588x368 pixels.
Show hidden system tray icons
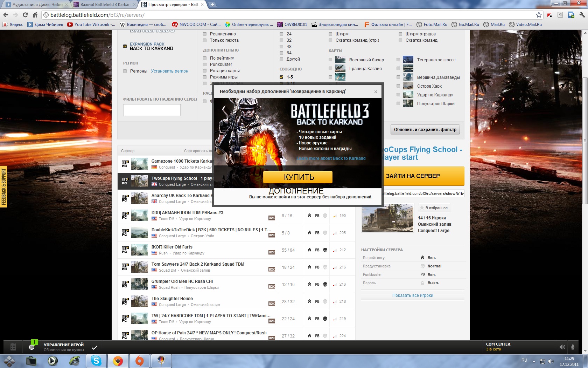point(534,361)
